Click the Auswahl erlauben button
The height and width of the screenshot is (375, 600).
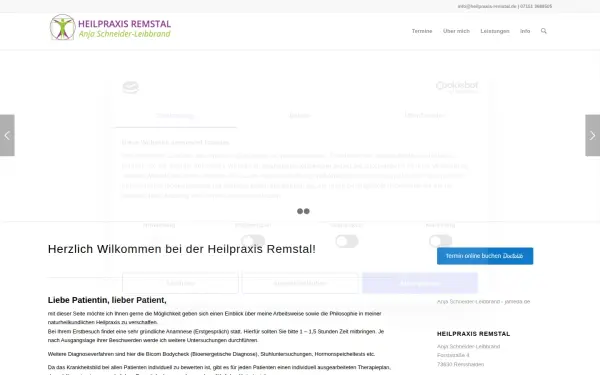click(300, 283)
